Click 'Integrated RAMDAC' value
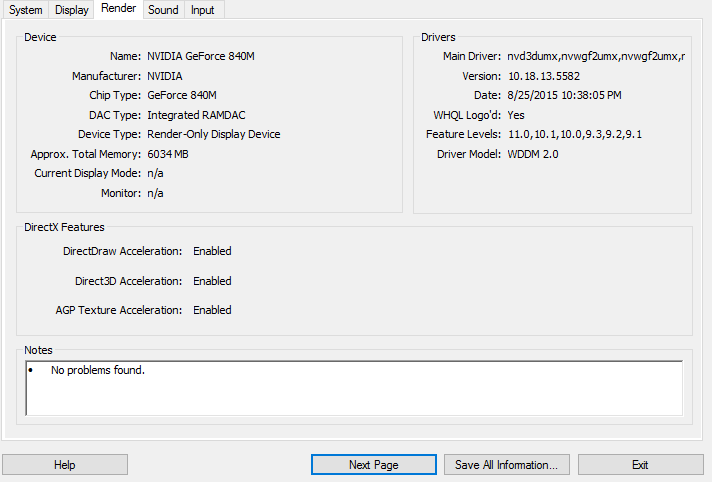Image resolution: width=712 pixels, height=482 pixels. pyautogui.click(x=196, y=115)
